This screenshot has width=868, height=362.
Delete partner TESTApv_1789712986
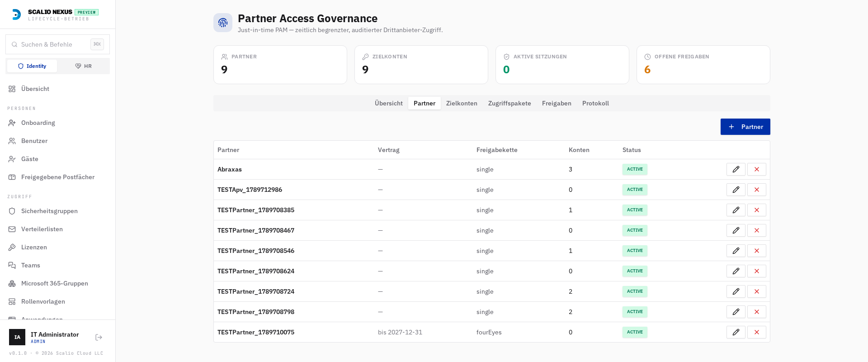756,190
